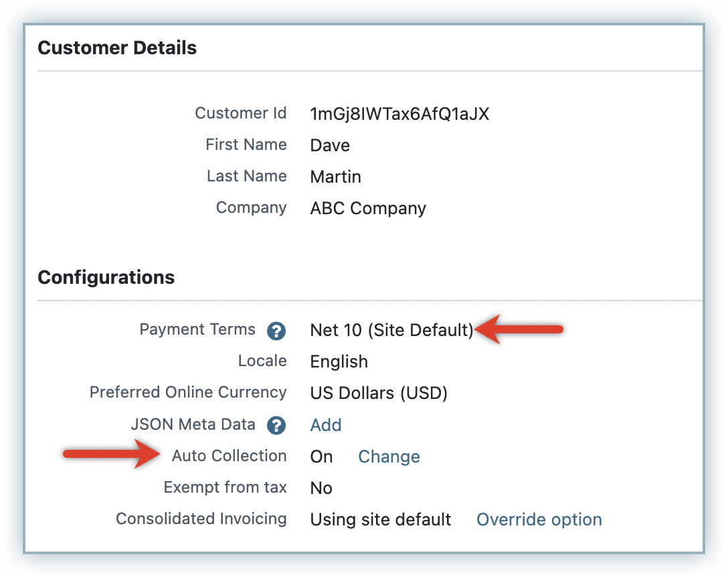Click the Preferred Online Currency label
Screen dimensions: 728x577
point(188,392)
